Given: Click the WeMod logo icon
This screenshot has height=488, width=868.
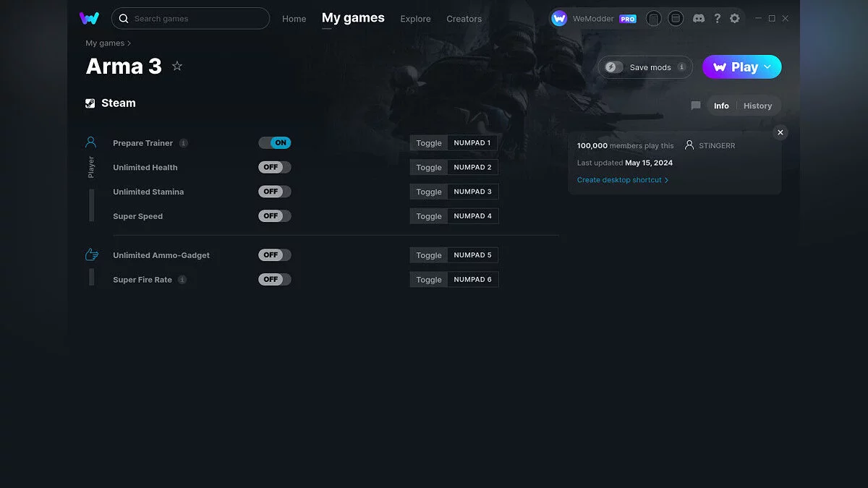Looking at the screenshot, I should [89, 18].
